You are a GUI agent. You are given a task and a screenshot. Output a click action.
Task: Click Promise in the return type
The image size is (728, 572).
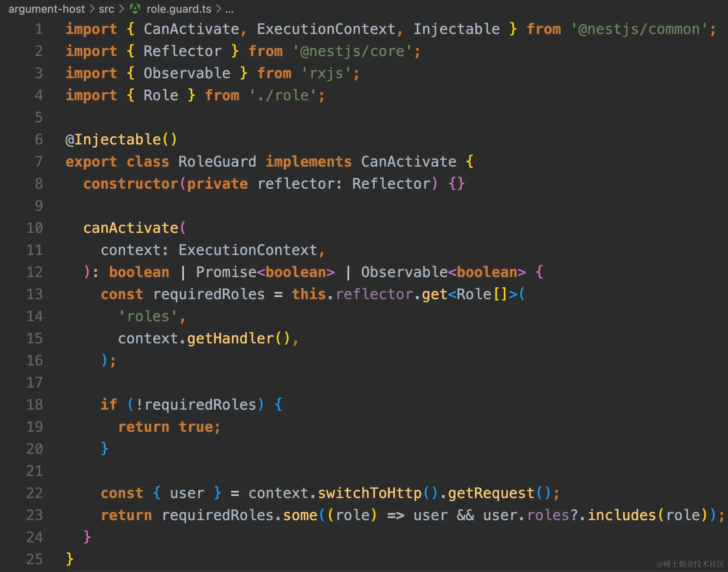click(x=226, y=272)
